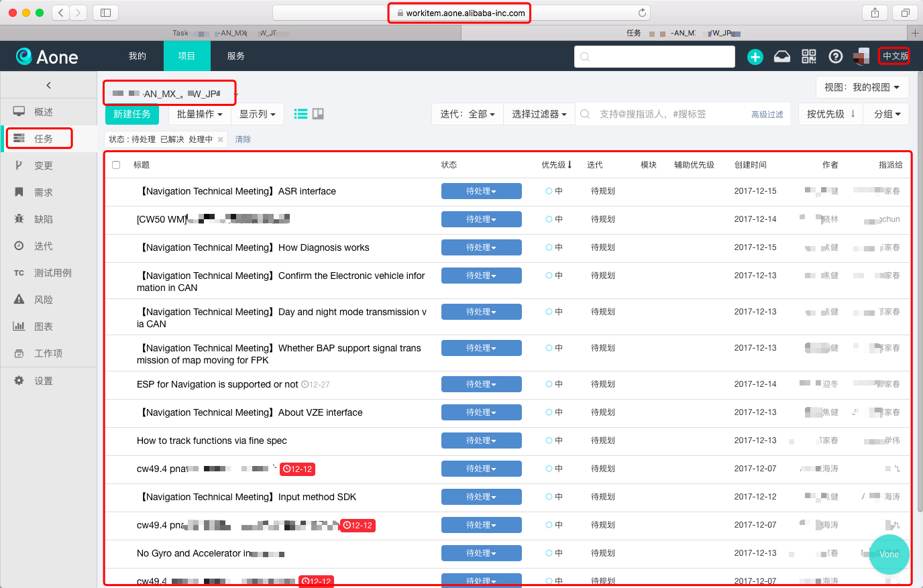The height and width of the screenshot is (588, 923).
Task: Open 图表 charts in the sidebar
Action: tap(49, 327)
